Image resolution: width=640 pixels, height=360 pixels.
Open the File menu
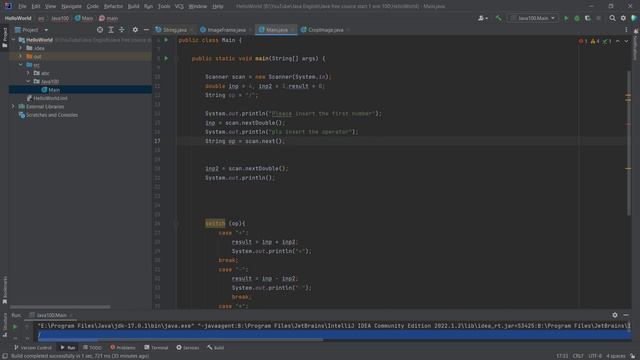[x=22, y=7]
